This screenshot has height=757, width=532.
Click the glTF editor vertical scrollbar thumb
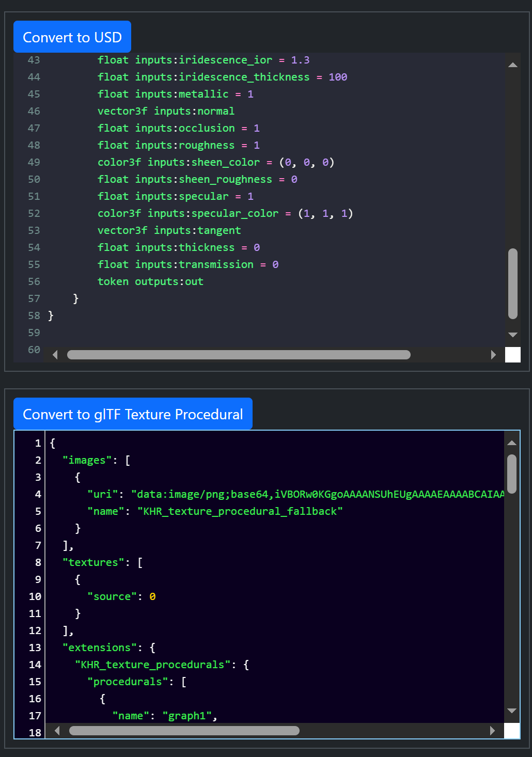[x=512, y=474]
